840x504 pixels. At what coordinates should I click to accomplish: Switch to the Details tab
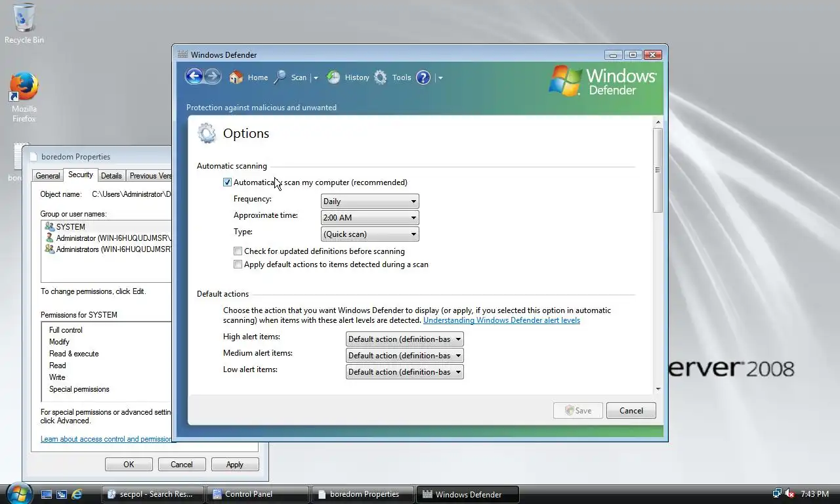(112, 176)
